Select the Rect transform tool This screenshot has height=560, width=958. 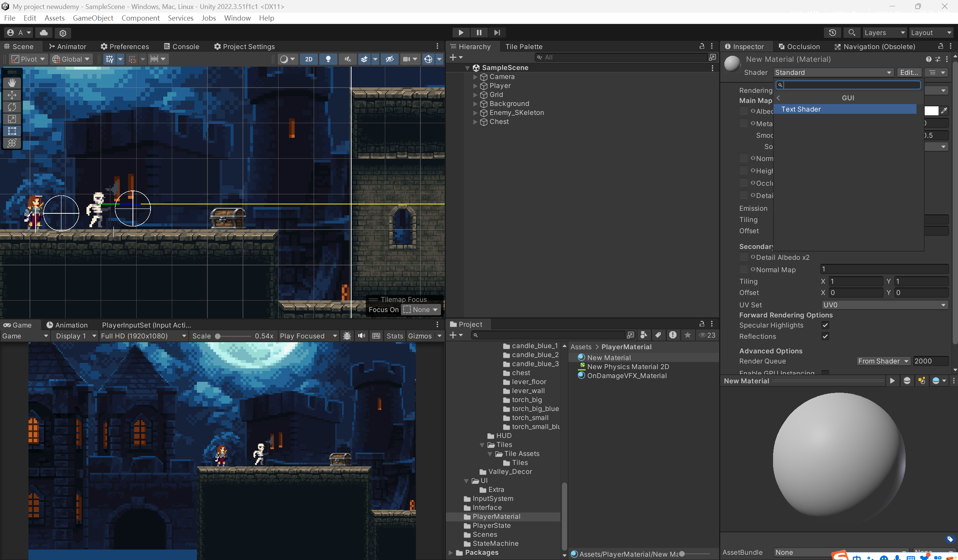(x=12, y=131)
